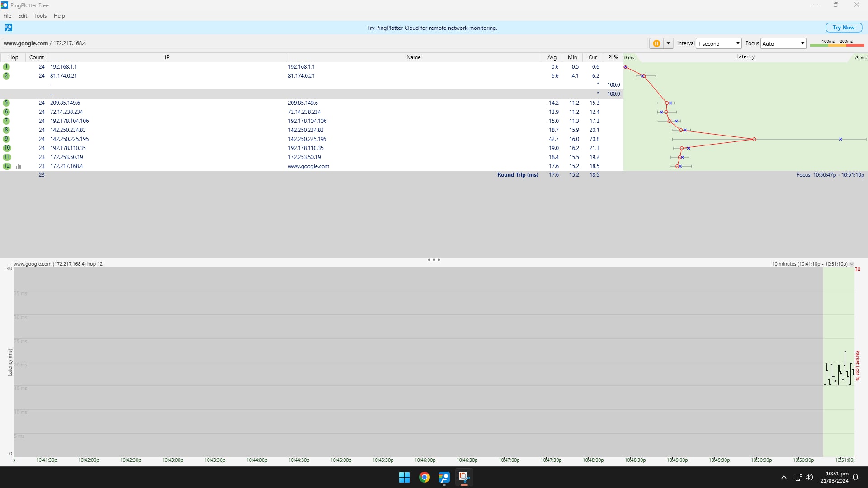Open the File menu
This screenshot has width=868, height=488.
coord(7,16)
